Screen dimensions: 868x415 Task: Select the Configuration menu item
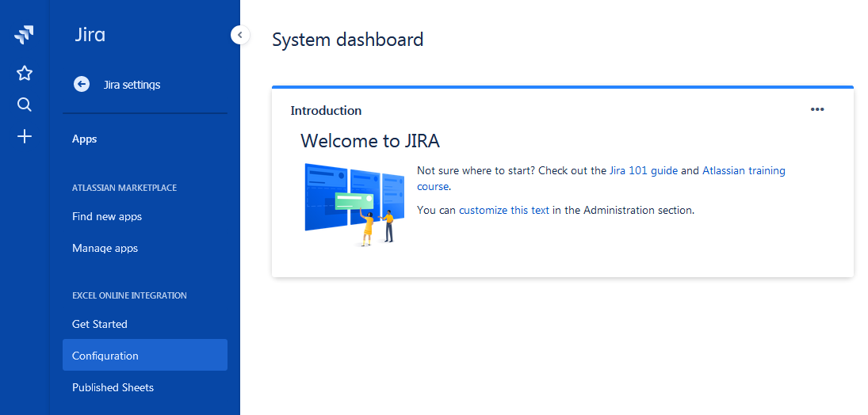[x=105, y=356]
